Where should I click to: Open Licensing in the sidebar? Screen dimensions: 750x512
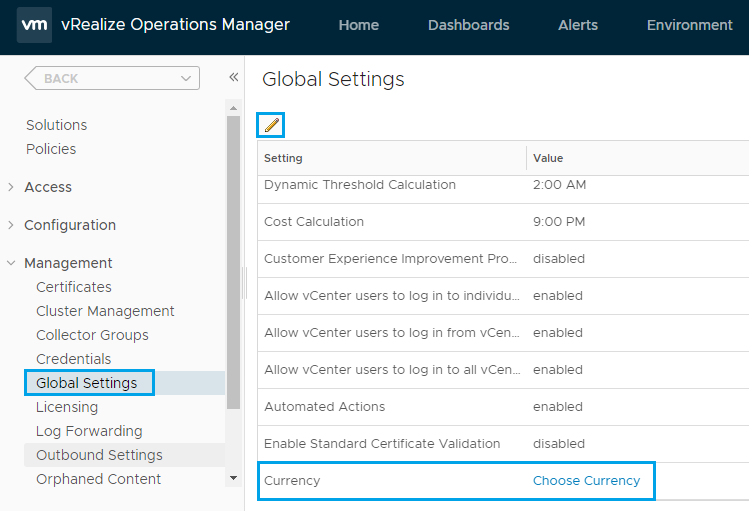click(x=67, y=407)
